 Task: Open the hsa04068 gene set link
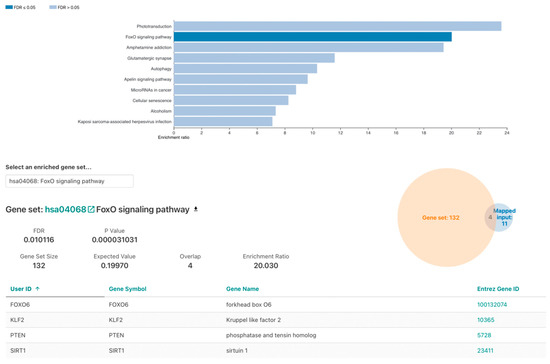click(x=65, y=209)
